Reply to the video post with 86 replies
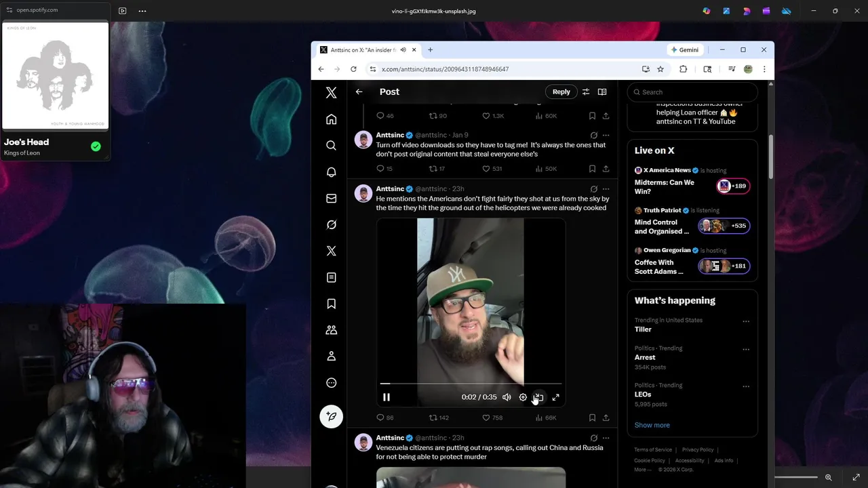 (384, 418)
